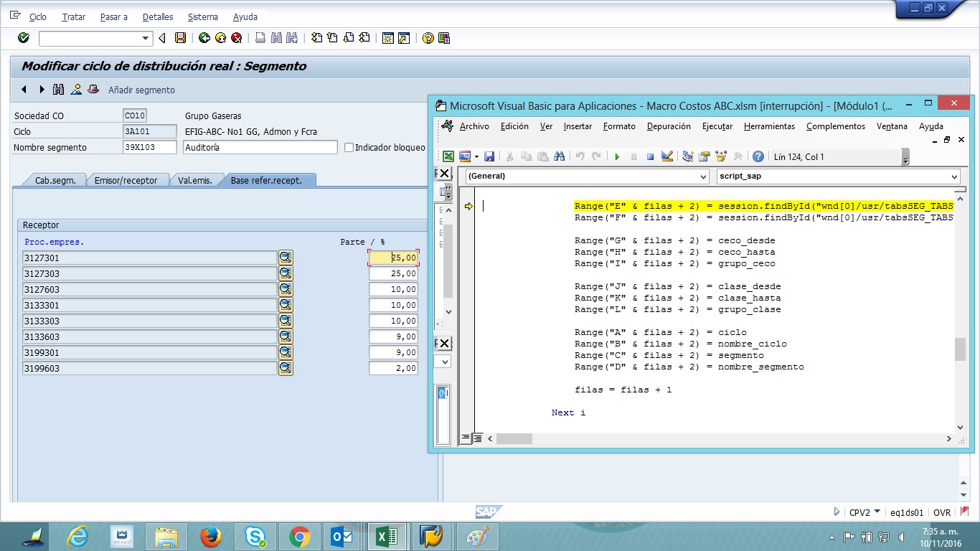The width and height of the screenshot is (980, 551).
Task: Save the VBA project
Action: point(489,156)
